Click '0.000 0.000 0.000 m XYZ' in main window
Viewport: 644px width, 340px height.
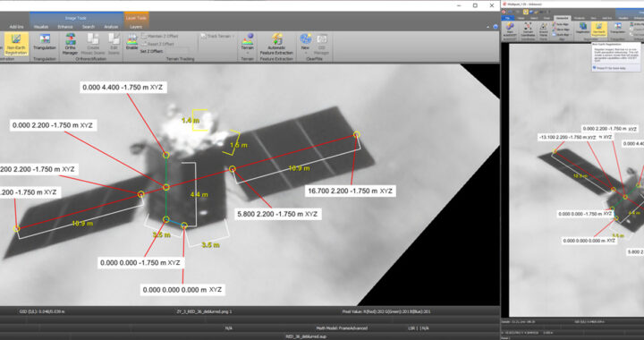click(x=182, y=290)
